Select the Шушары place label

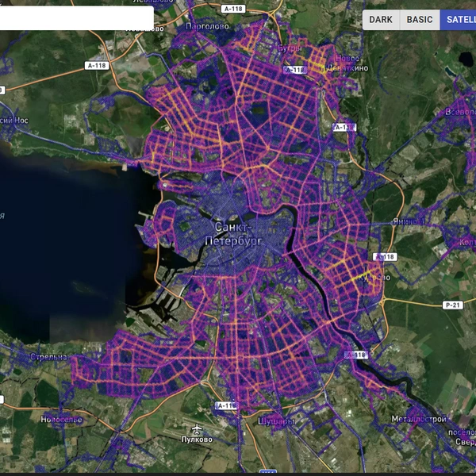pyautogui.click(x=276, y=421)
